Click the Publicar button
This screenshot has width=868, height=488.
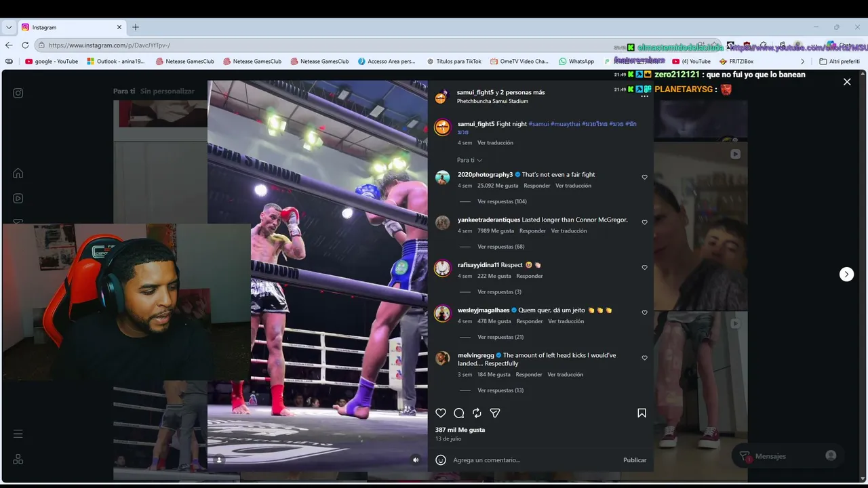[x=635, y=460]
